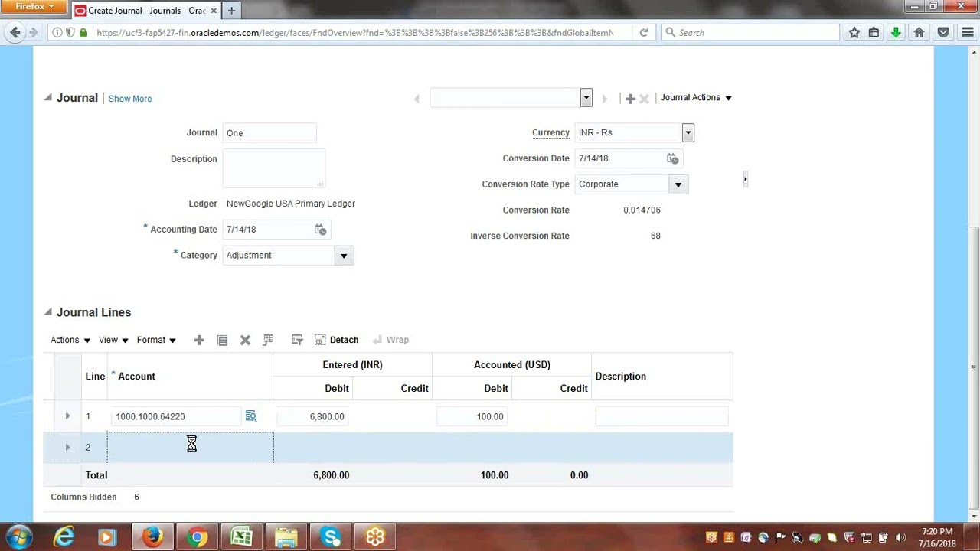This screenshot has width=980, height=551.
Task: Select the Create Journal browser tab
Action: pyautogui.click(x=145, y=11)
